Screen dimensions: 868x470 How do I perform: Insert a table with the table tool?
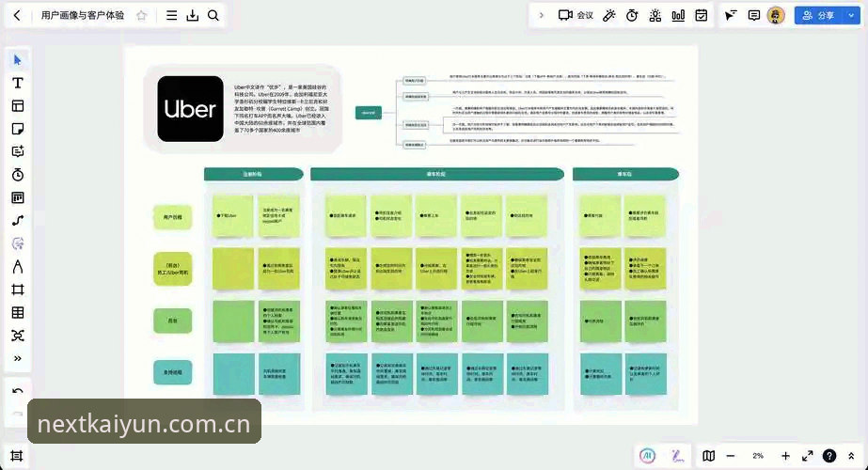pos(18,313)
